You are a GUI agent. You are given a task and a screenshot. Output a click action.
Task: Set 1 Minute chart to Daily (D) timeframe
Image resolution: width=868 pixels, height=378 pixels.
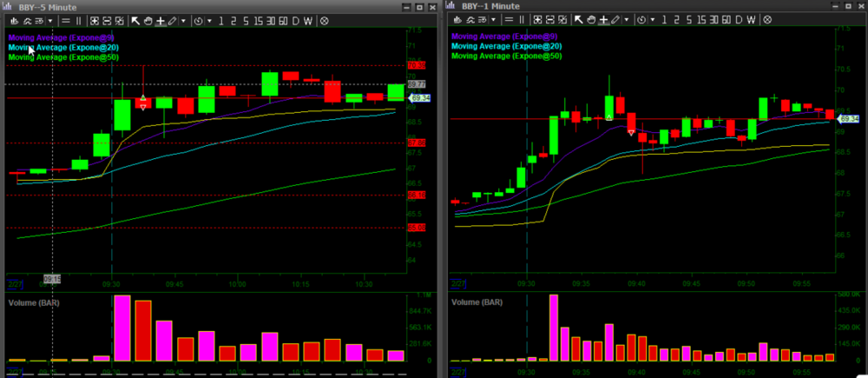[738, 19]
